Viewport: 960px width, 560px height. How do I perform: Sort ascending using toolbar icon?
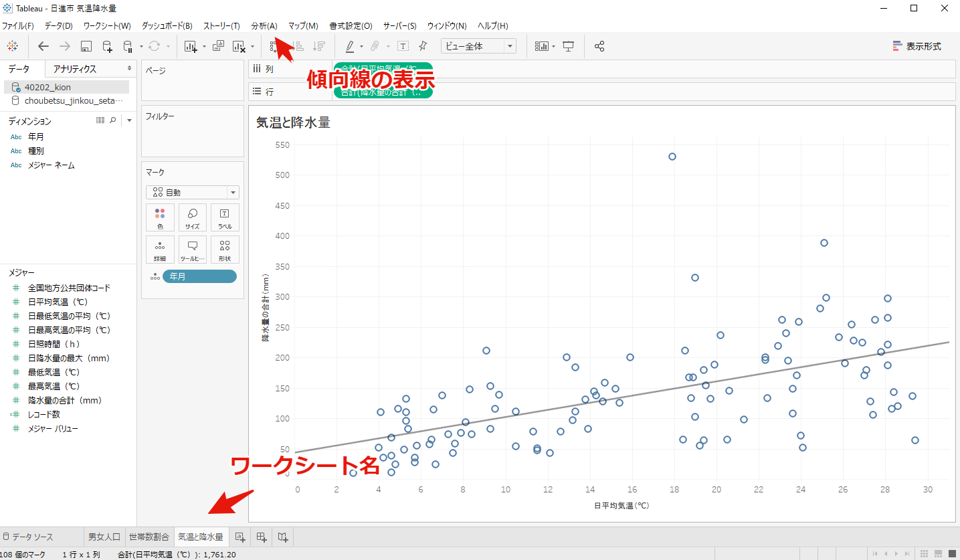(x=299, y=46)
